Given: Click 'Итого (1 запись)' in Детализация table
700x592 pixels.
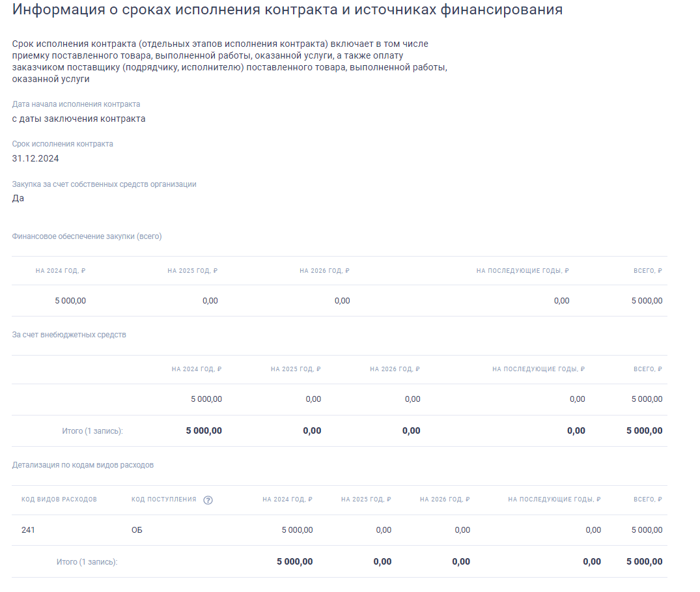Looking at the screenshot, I should [87, 561].
